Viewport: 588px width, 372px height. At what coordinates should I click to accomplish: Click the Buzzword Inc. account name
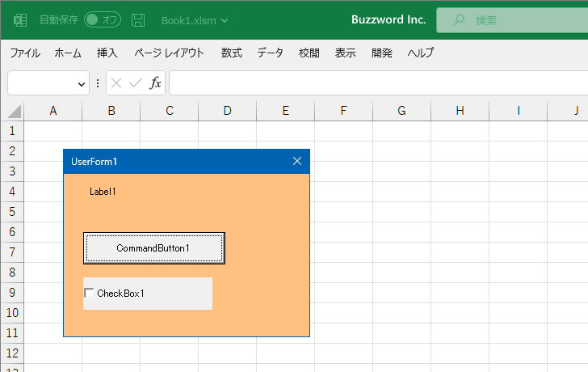(x=388, y=19)
